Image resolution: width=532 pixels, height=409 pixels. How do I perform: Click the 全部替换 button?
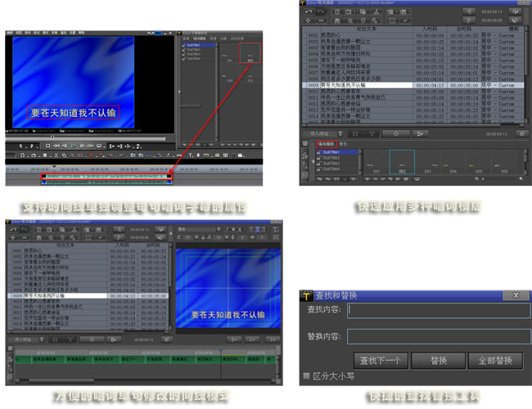pos(494,361)
